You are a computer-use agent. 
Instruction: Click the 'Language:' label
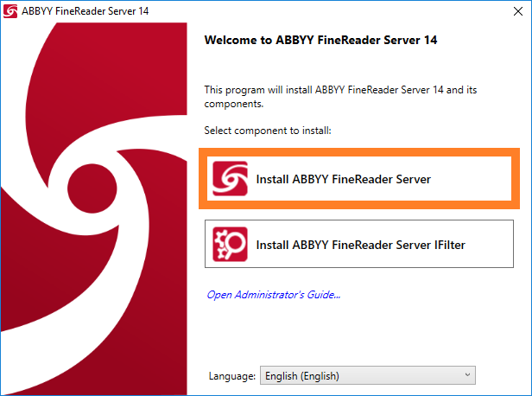[x=232, y=376]
